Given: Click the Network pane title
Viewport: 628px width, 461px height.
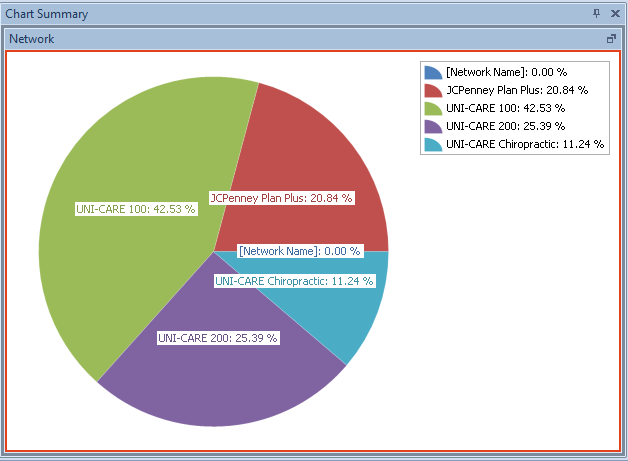Looking at the screenshot, I should coord(32,39).
